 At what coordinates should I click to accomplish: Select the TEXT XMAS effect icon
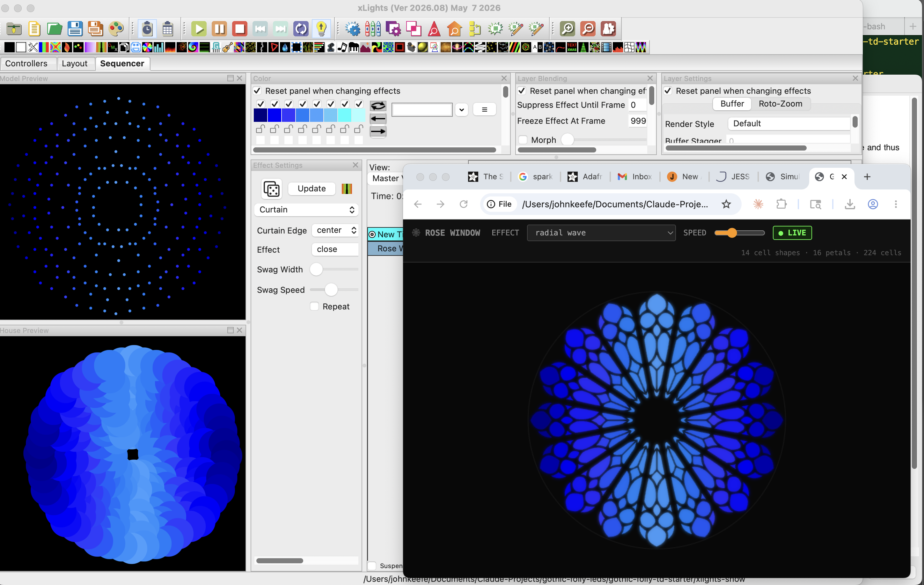[572, 47]
